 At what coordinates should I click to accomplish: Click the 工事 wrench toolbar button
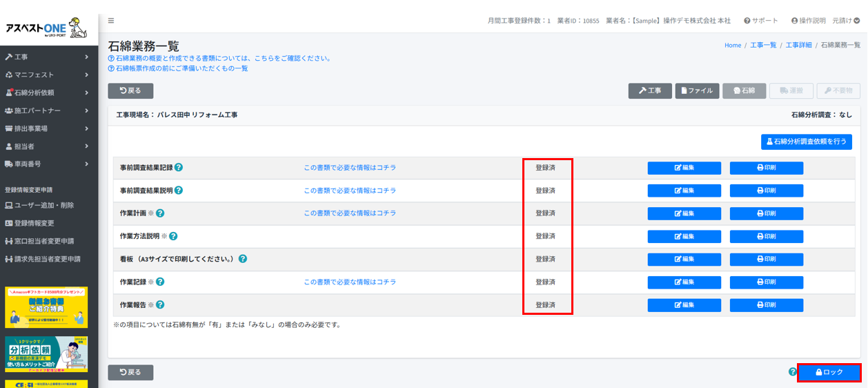click(649, 90)
